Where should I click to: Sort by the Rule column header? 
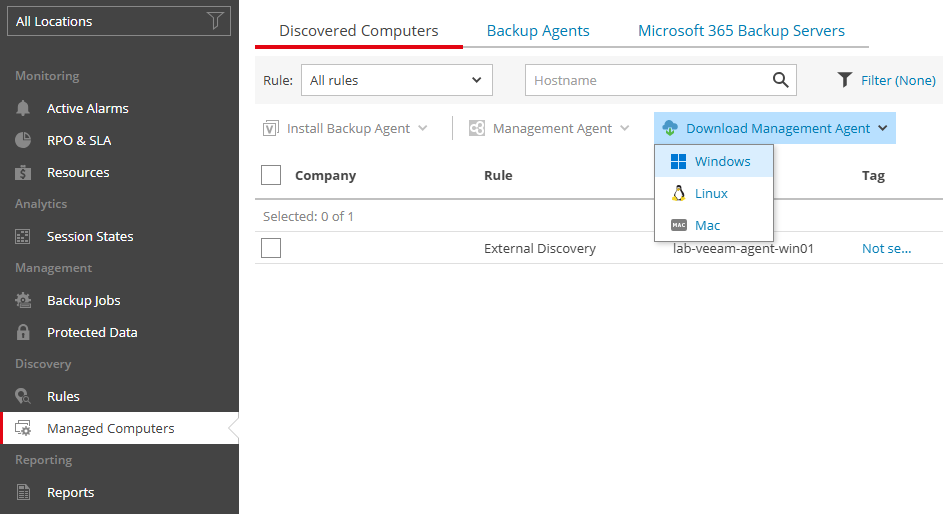click(498, 176)
